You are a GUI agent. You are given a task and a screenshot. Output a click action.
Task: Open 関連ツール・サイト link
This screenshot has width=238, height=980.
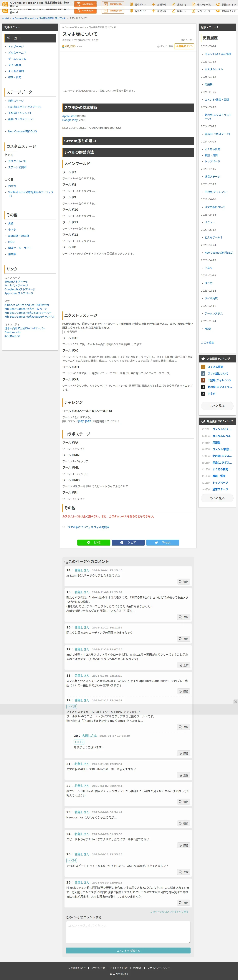[x=20, y=248]
